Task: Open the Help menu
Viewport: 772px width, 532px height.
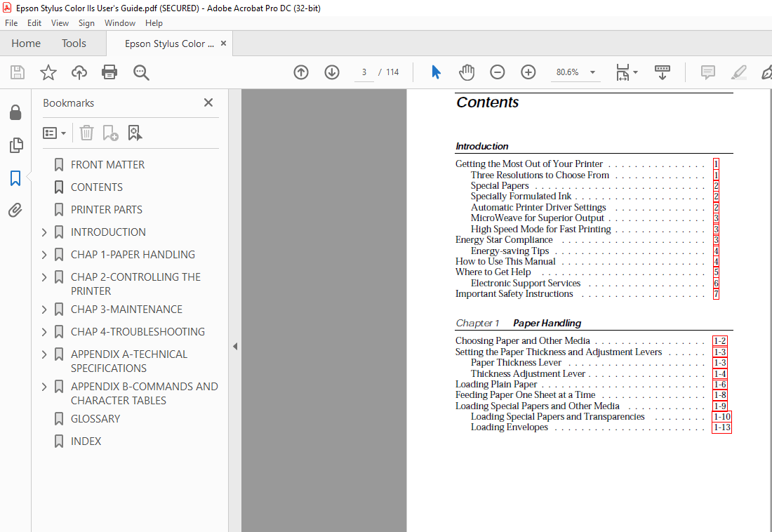Action: click(x=154, y=23)
